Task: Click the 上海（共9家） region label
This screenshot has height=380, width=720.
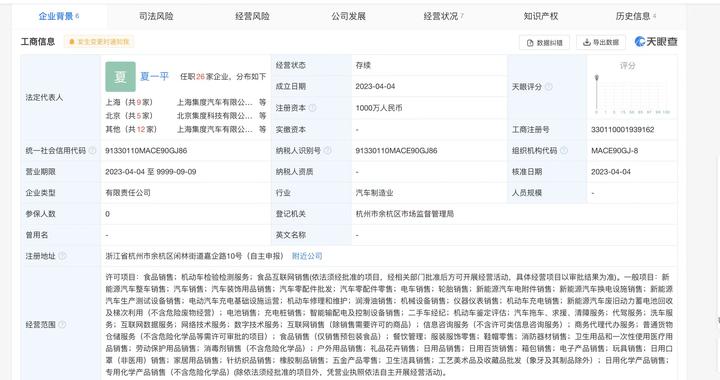Action: pyautogui.click(x=129, y=102)
